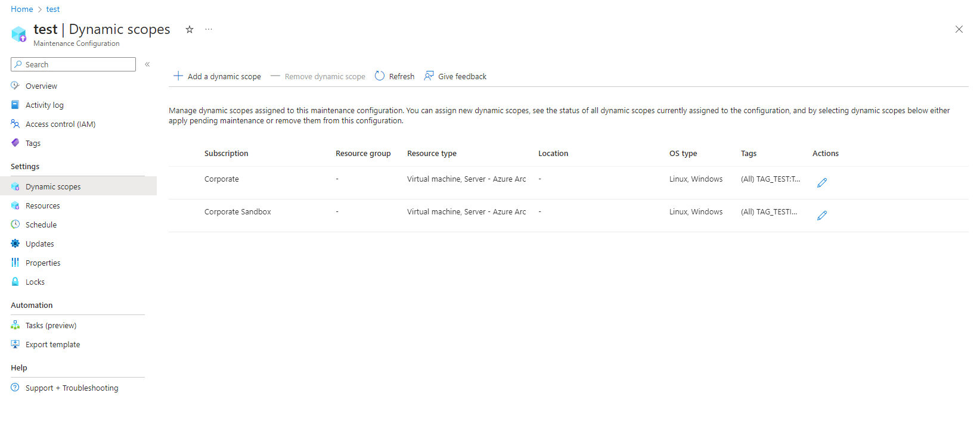
Task: Click the Activity log icon
Action: click(x=15, y=105)
